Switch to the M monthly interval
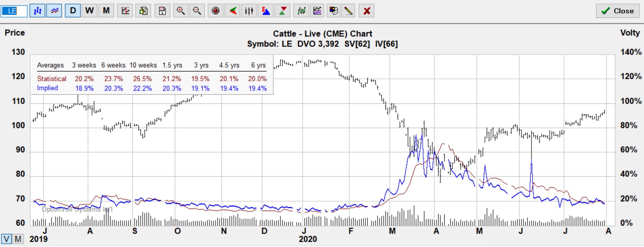 (x=106, y=11)
